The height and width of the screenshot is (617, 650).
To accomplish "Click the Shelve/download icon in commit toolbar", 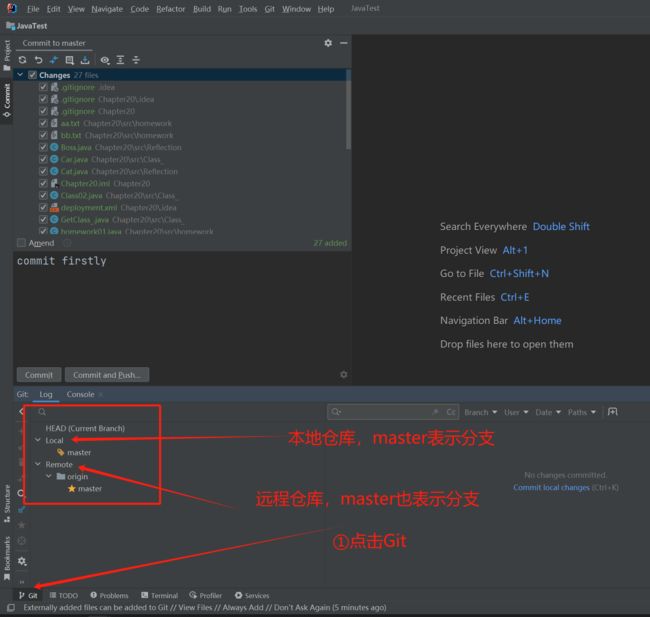I will click(x=85, y=60).
